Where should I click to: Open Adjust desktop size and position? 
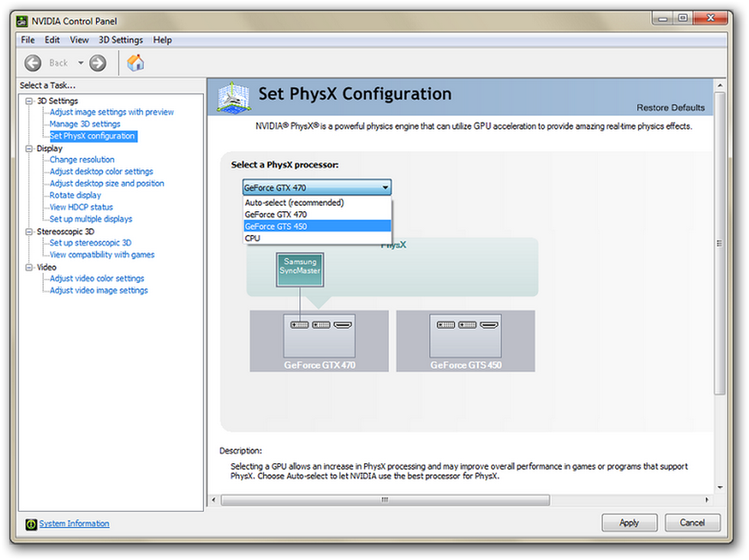(x=107, y=183)
